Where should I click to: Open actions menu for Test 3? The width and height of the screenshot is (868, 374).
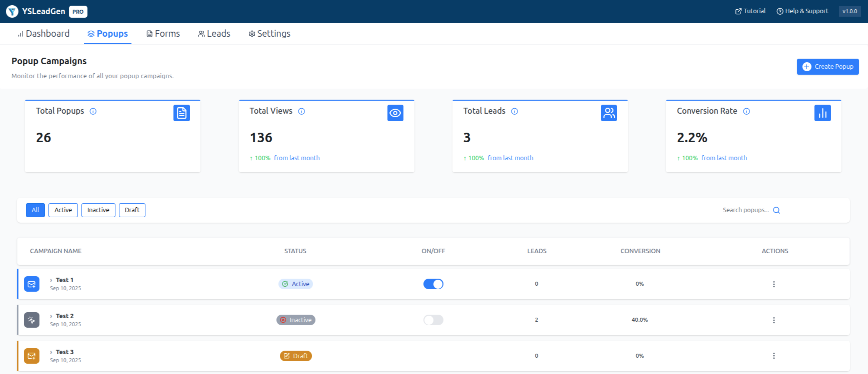tap(774, 356)
